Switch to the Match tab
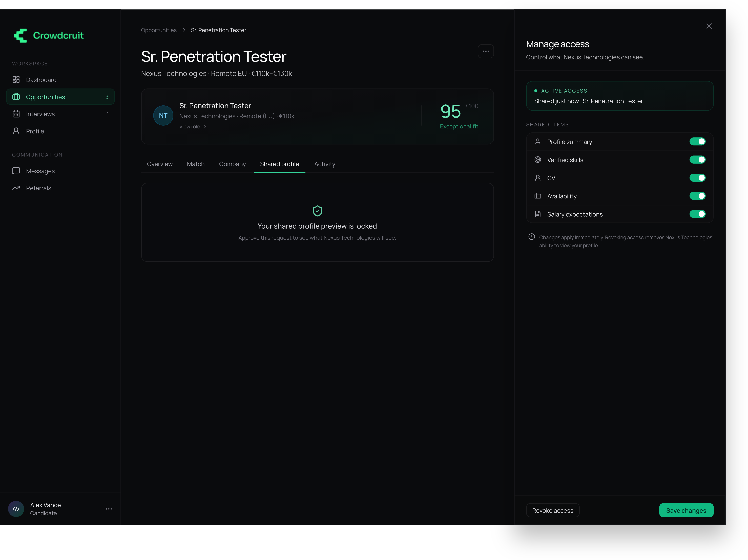748x560 pixels. pos(195,164)
